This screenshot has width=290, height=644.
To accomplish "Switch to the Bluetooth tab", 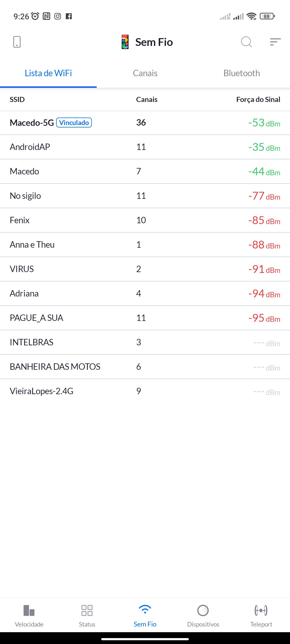I will 242,73.
